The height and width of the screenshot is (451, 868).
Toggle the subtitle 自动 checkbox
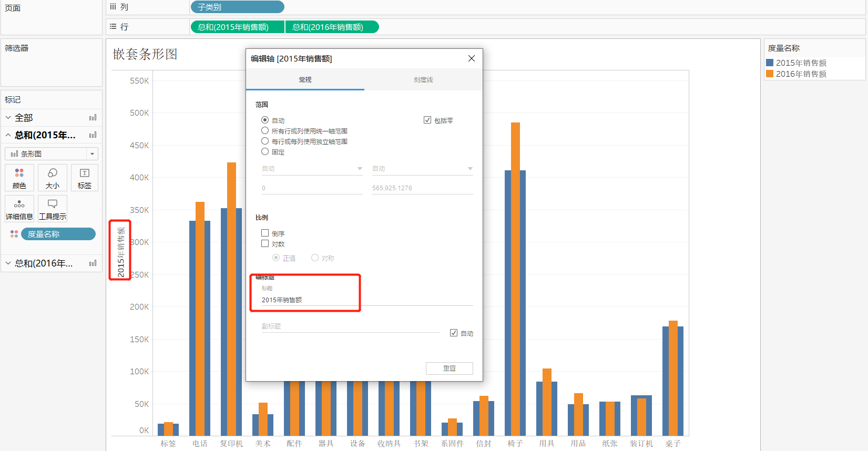coord(454,333)
